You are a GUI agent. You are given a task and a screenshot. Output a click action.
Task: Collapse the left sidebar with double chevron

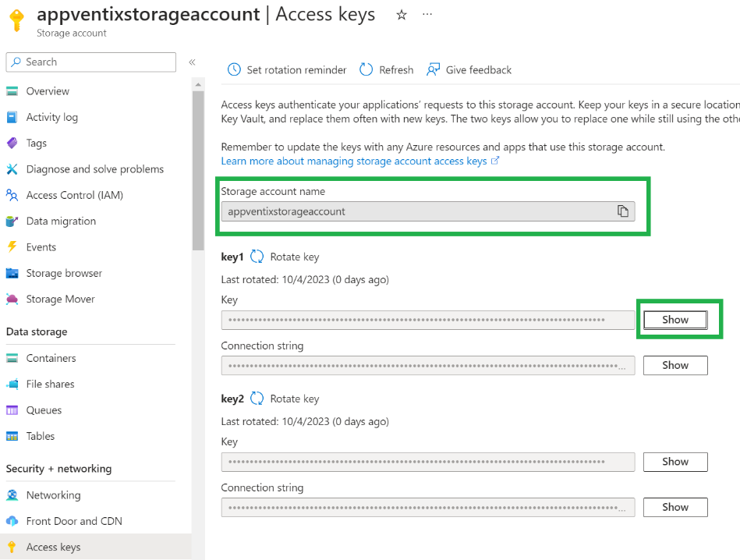point(192,62)
